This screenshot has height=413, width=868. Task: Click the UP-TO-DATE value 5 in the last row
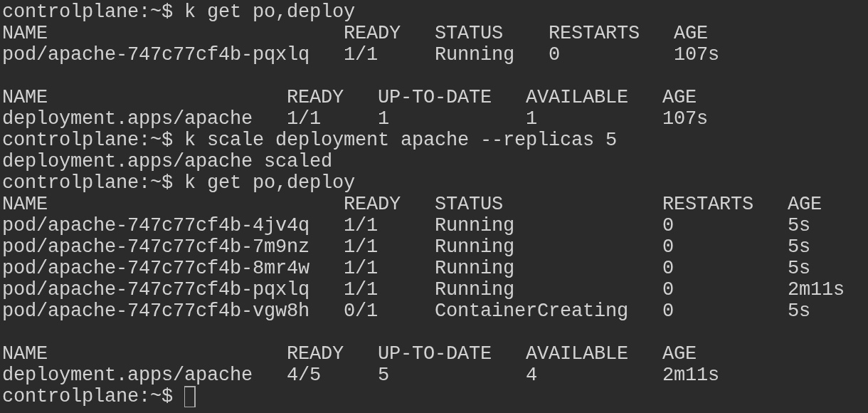[x=383, y=375]
